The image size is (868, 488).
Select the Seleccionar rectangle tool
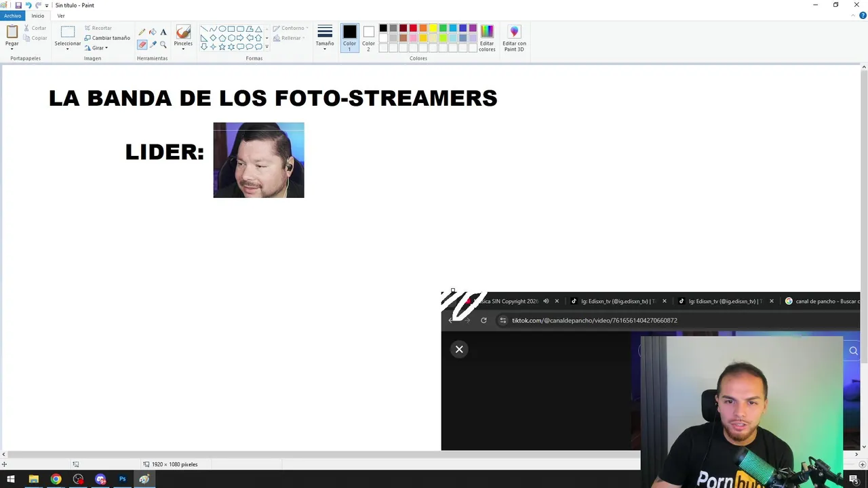point(68,32)
